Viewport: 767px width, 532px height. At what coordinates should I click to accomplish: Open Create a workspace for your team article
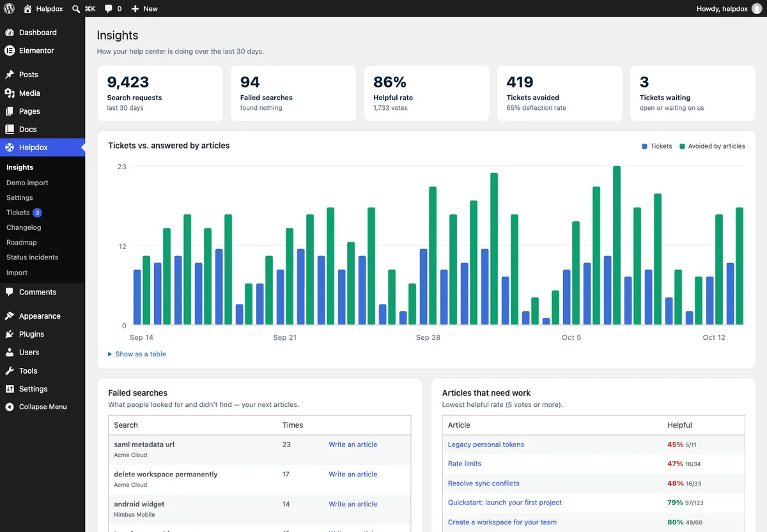[502, 522]
